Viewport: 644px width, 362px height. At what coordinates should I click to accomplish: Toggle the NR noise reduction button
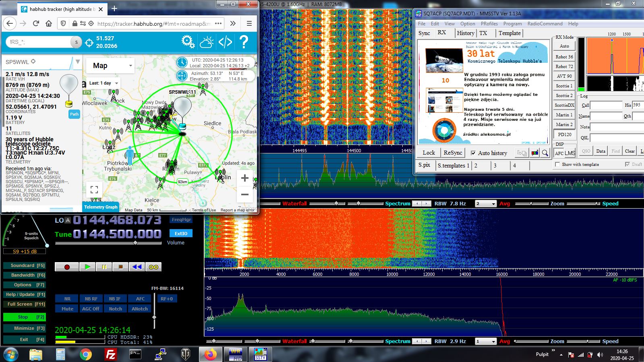click(67, 299)
